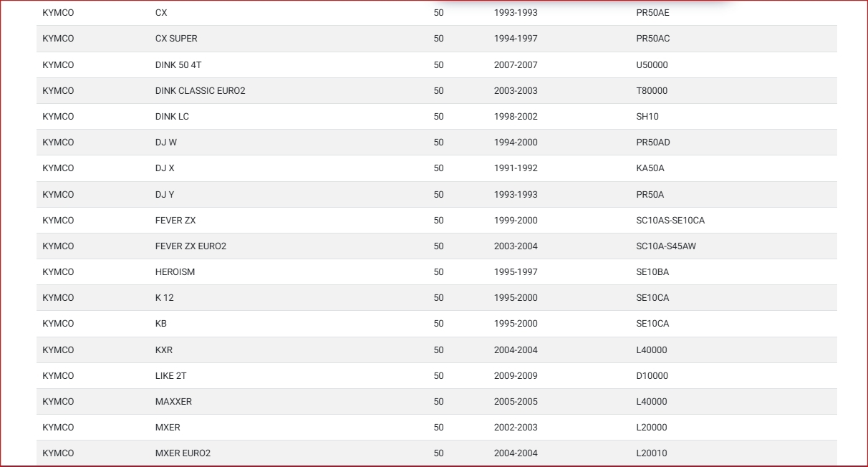Select the SC10AS-SE10CA code cell
Image resolution: width=868 pixels, height=467 pixels.
[670, 221]
